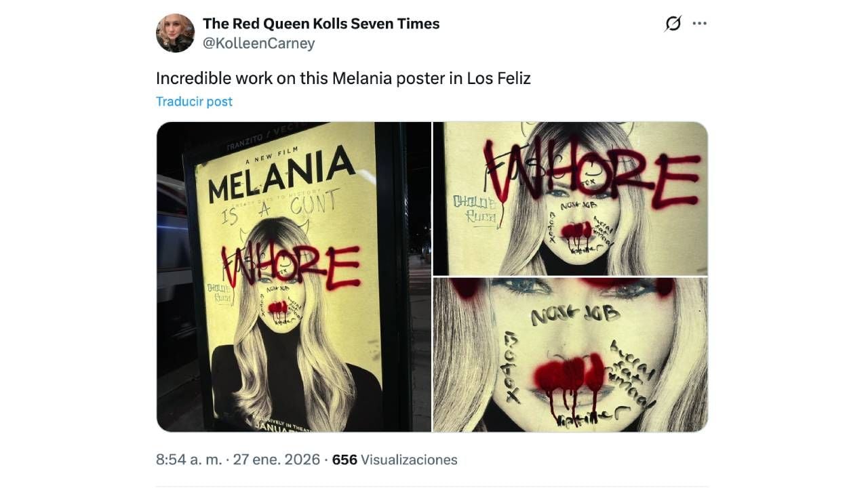The width and height of the screenshot is (868, 488).
Task: Click the 656 view count number
Action: click(x=344, y=460)
